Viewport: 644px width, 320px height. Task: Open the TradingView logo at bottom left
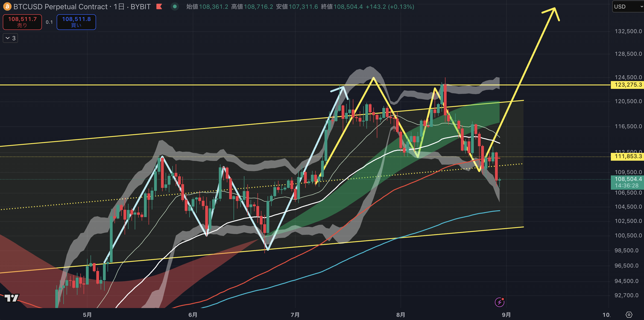(12, 298)
